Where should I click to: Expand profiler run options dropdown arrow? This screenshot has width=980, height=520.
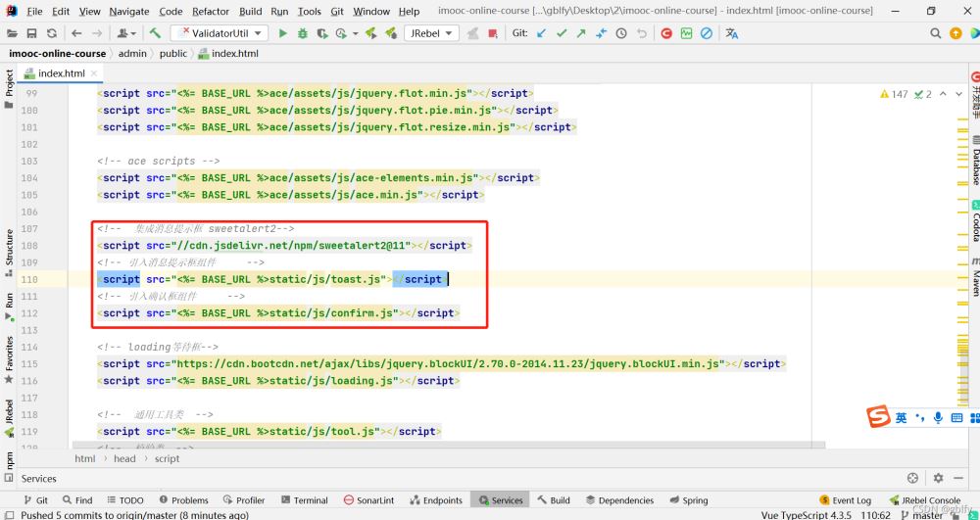[x=356, y=33]
